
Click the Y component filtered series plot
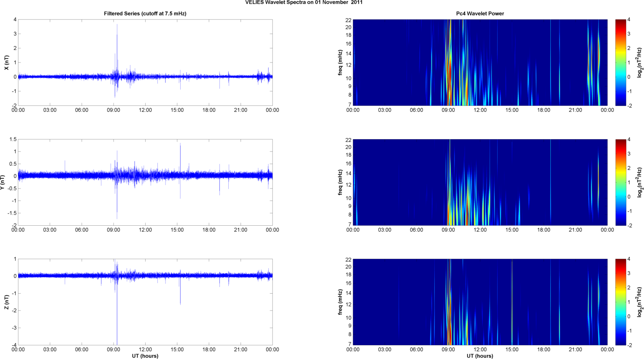[145, 182]
